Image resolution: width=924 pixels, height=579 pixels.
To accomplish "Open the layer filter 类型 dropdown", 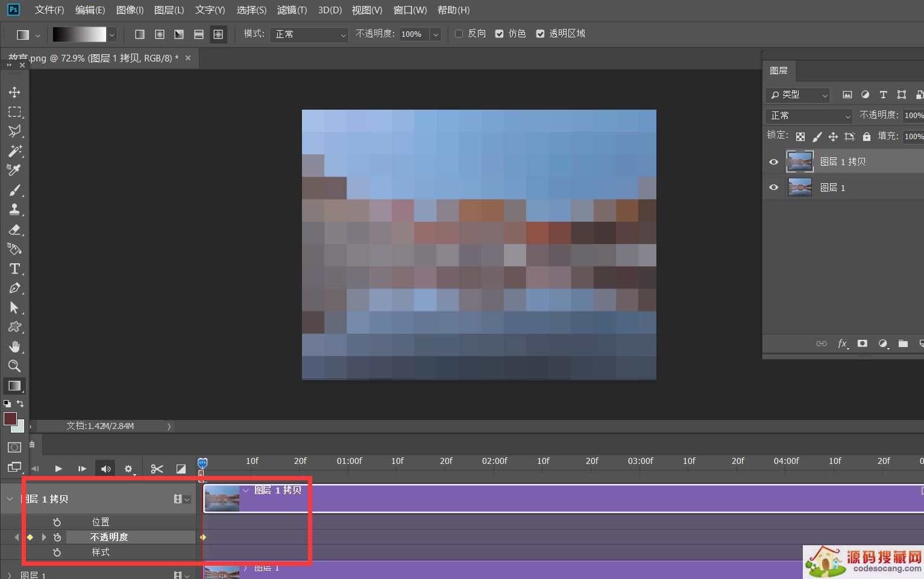I will [797, 95].
